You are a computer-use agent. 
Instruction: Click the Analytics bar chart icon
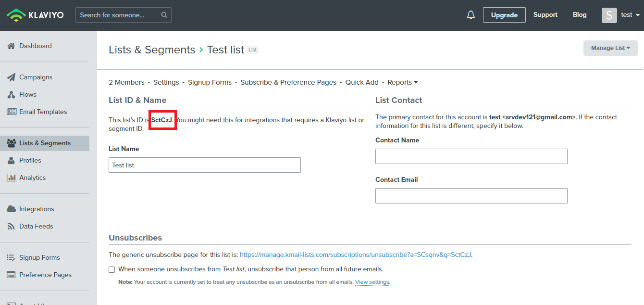click(x=12, y=178)
